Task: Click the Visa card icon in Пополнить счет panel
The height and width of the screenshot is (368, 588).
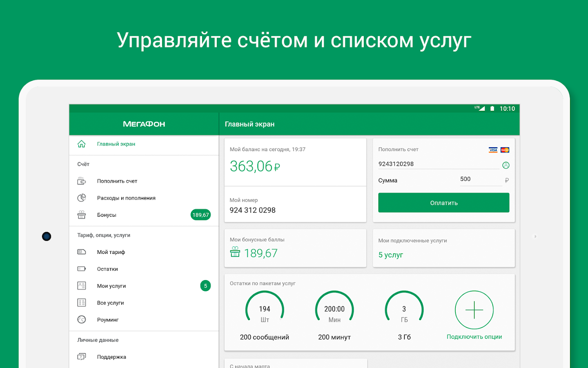Action: coord(493,150)
